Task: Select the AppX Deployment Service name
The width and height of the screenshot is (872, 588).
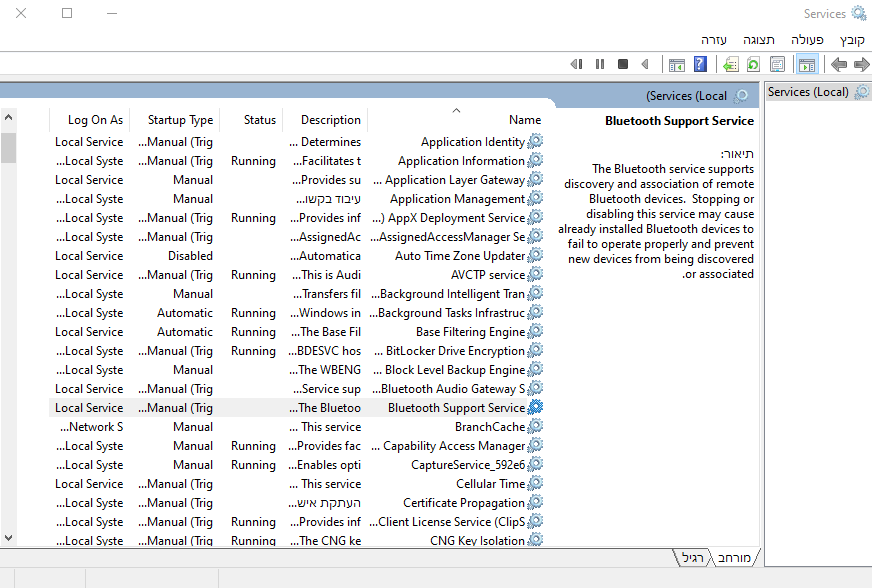Action: (449, 218)
